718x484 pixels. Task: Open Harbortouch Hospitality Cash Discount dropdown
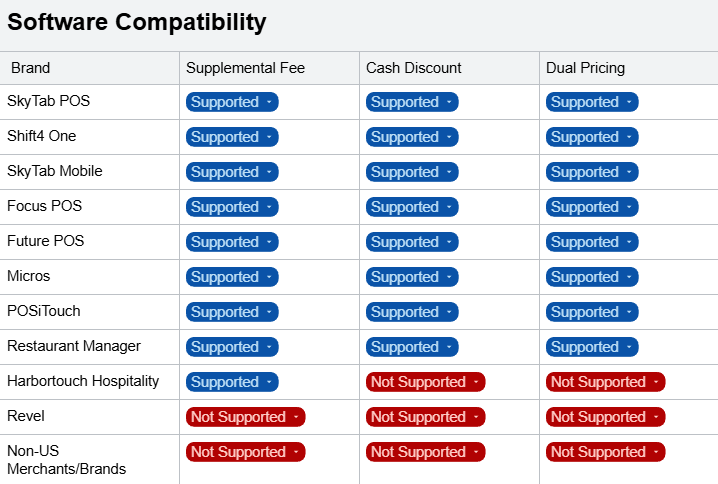point(425,382)
